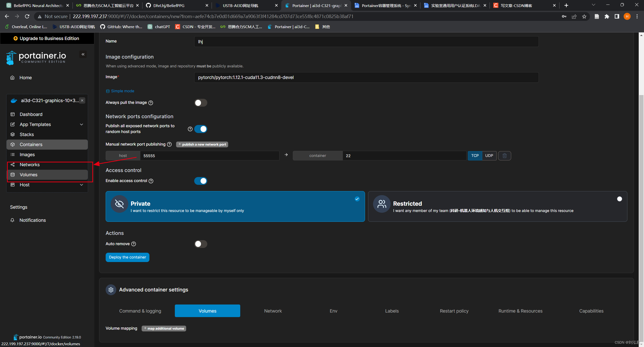Open the Labels settings tab
Image resolution: width=644 pixels, height=347 pixels.
[392, 311]
